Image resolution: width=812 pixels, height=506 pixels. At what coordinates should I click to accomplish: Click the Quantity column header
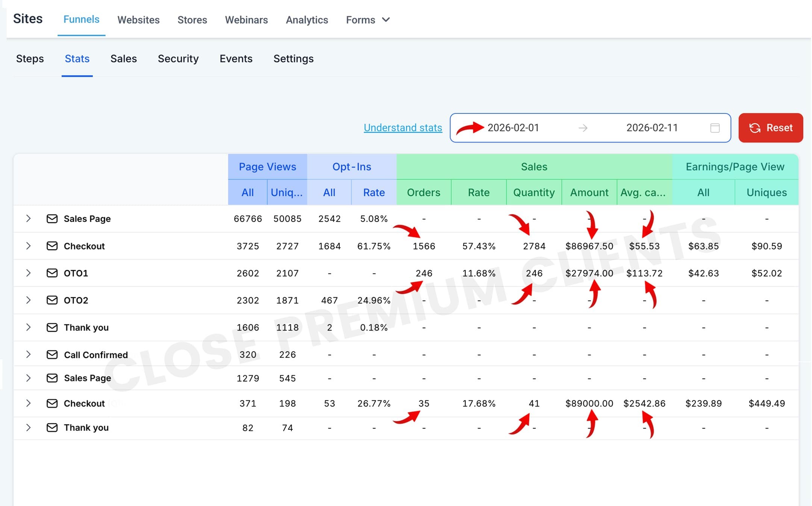(534, 192)
